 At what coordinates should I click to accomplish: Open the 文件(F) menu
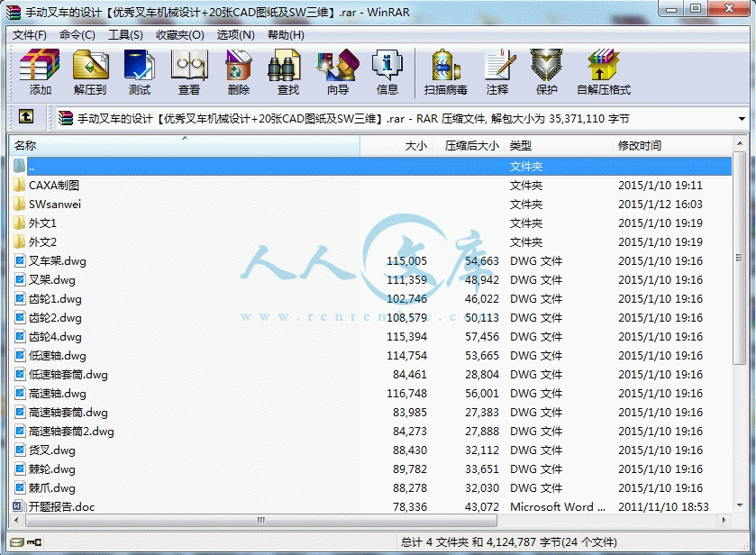pos(30,35)
